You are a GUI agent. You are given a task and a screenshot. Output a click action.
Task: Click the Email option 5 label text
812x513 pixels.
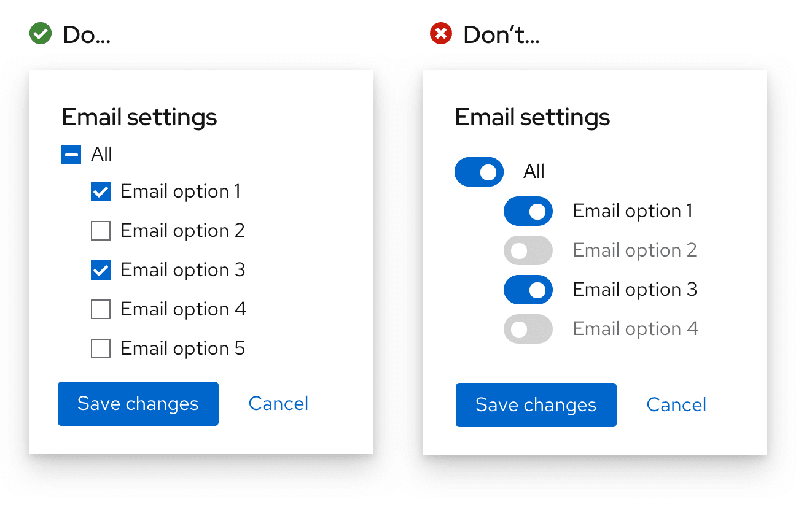pos(182,349)
